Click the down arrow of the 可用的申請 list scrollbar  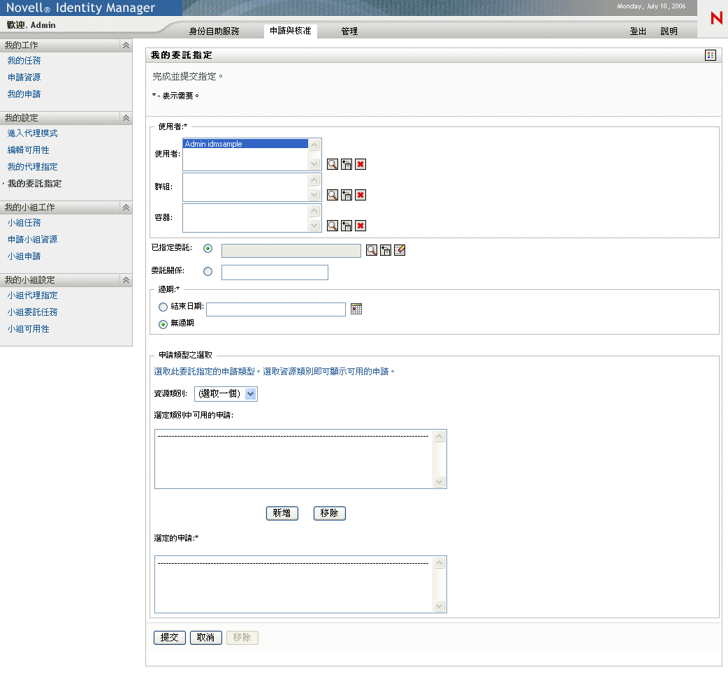click(439, 482)
